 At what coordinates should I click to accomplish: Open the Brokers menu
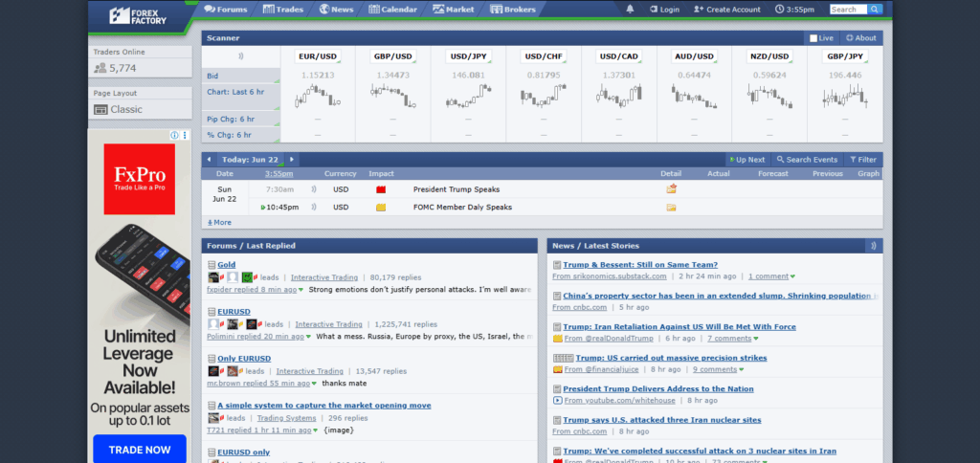coord(513,10)
